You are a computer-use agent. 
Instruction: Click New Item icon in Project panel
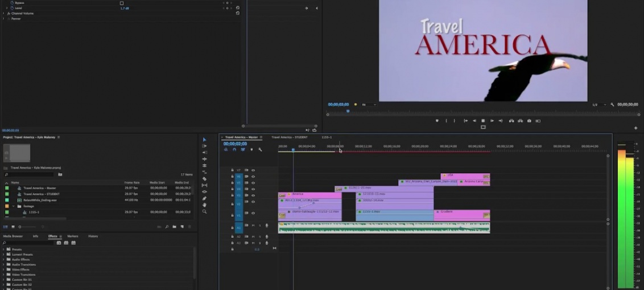[182, 227]
